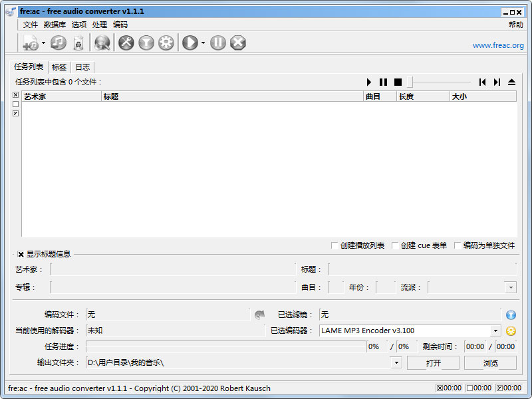The image size is (532, 399).
Task: Click the 打开 button
Action: point(434,362)
